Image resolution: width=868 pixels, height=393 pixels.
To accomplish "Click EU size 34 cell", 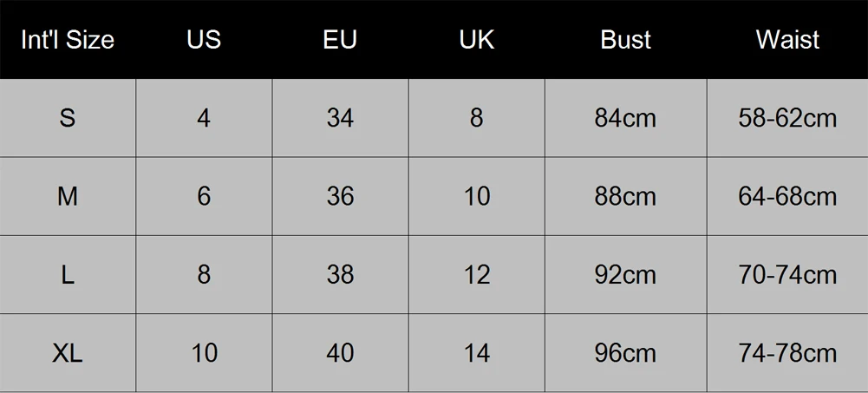I will 340,118.
